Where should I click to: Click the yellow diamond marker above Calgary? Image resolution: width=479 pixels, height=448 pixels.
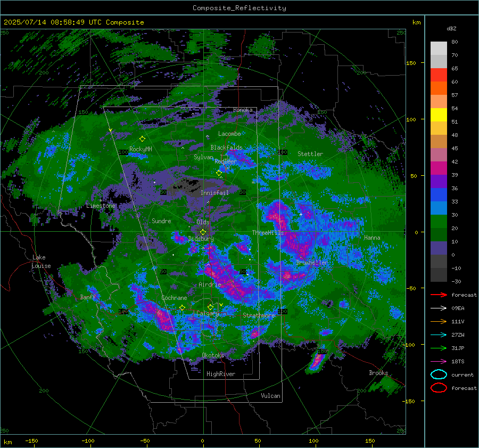210,307
